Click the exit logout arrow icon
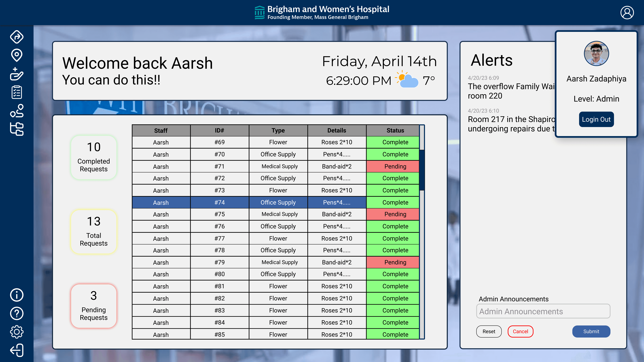 point(17,350)
